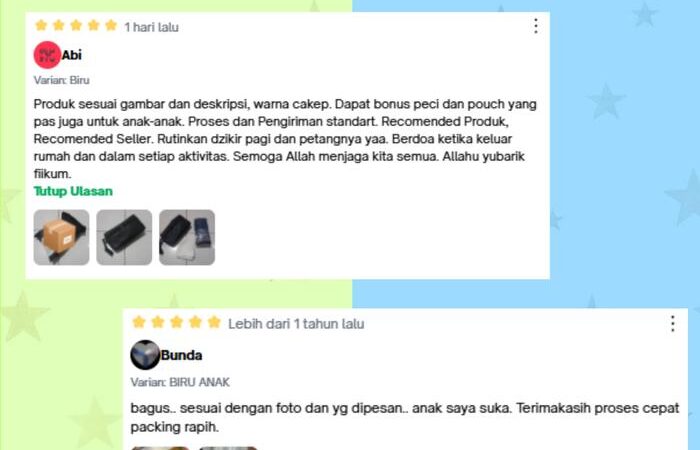This screenshot has height=450, width=700.
Task: Open the three-dot menu on Bunda's review
Action: 672,324
